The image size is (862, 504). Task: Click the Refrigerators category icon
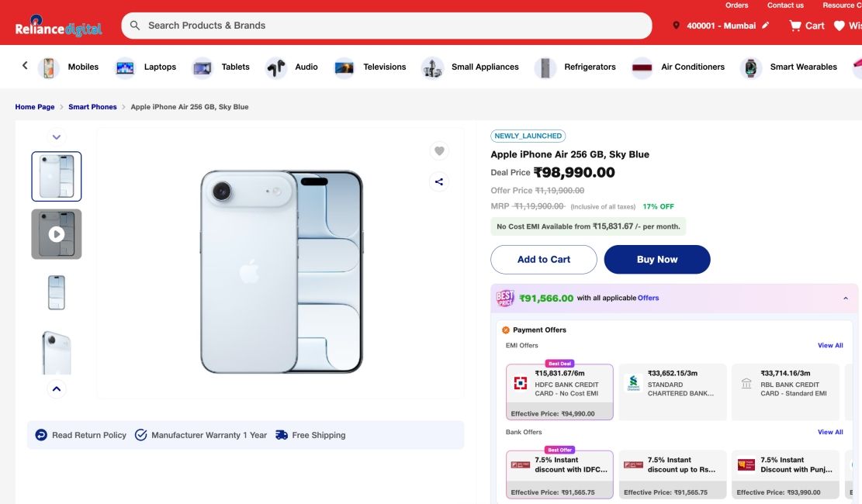[545, 68]
